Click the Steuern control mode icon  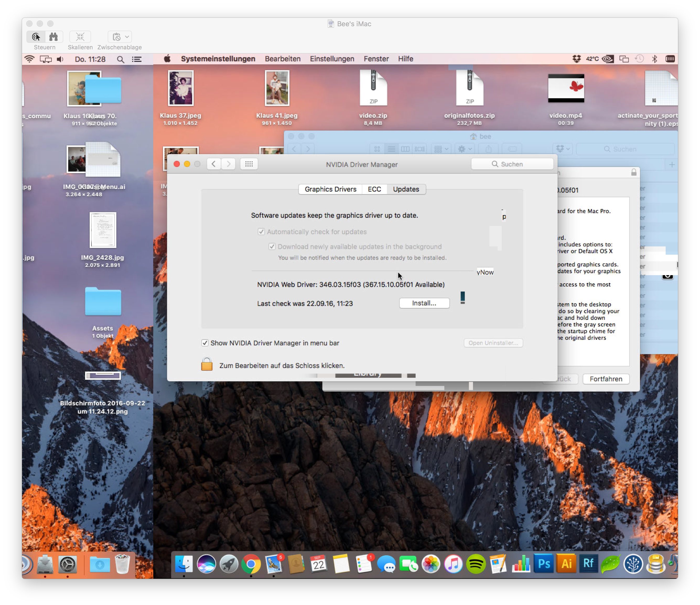pos(36,36)
